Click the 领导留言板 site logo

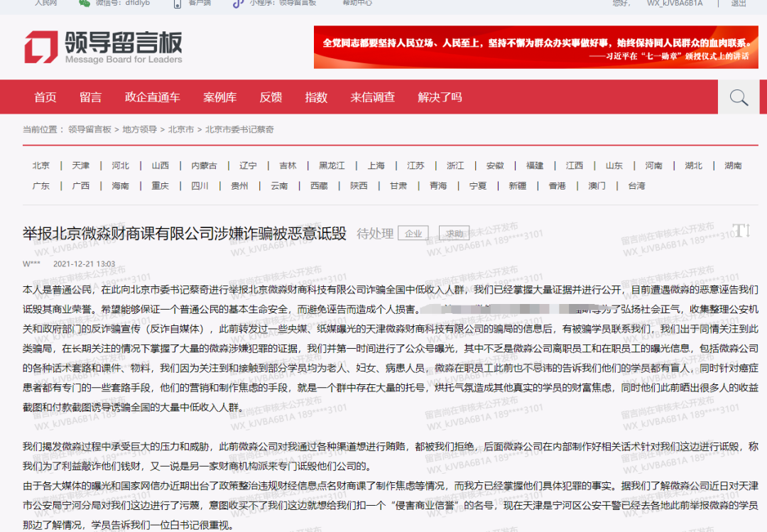(103, 48)
